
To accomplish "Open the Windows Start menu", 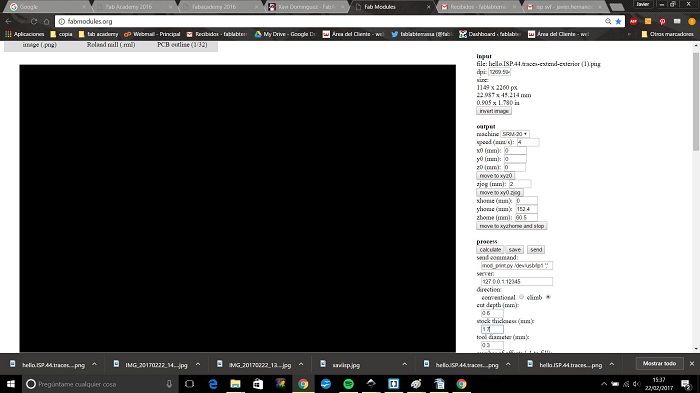I will [11, 384].
